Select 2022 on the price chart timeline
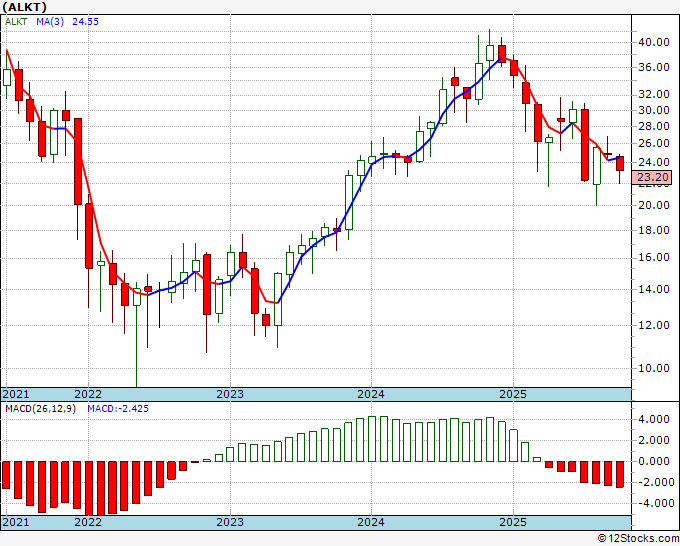Viewport: 680px width, 546px height. [88, 394]
